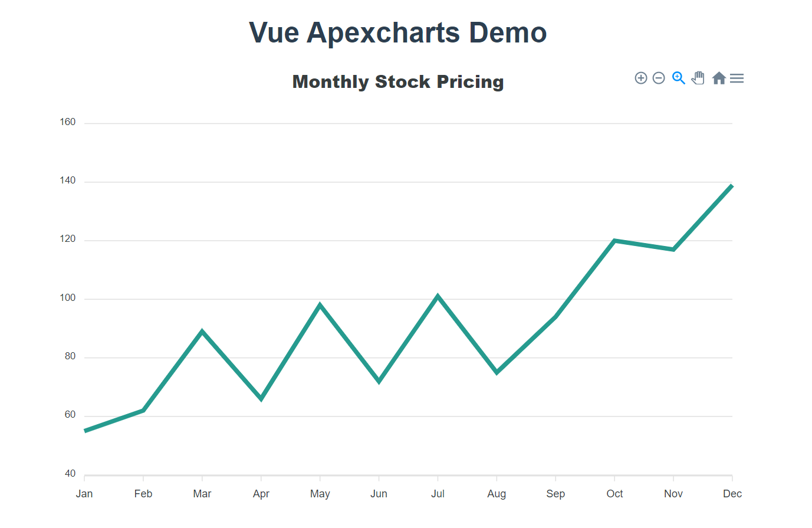Click the 100 y-axis label
Screen dimensions: 812x528
click(x=68, y=298)
